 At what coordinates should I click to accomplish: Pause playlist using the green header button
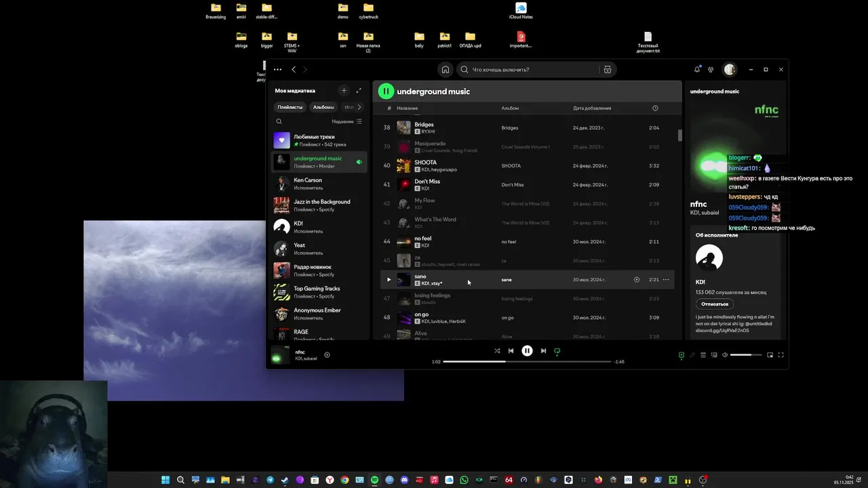(386, 91)
